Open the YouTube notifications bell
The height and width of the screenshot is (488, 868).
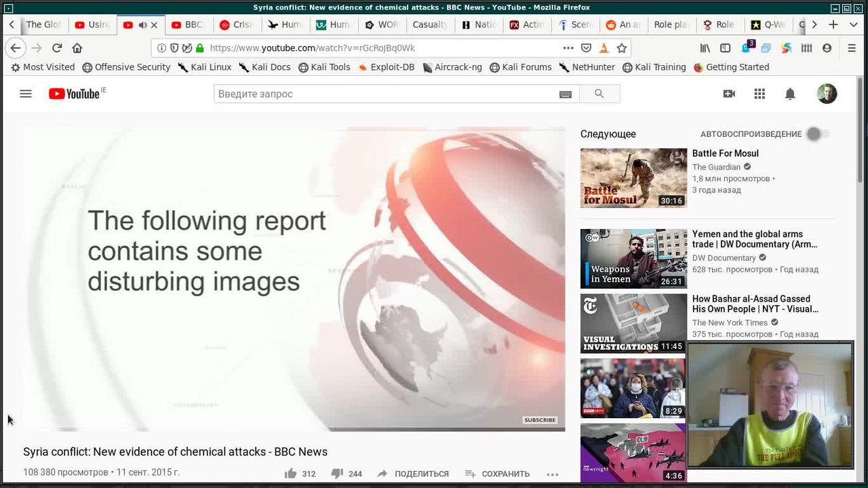790,94
